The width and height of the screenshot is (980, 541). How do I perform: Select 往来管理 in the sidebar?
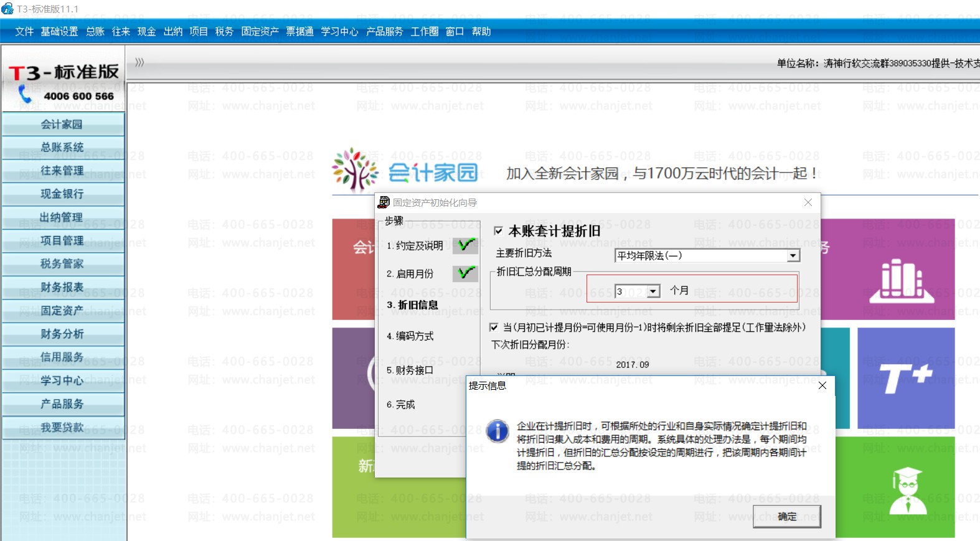pos(63,171)
